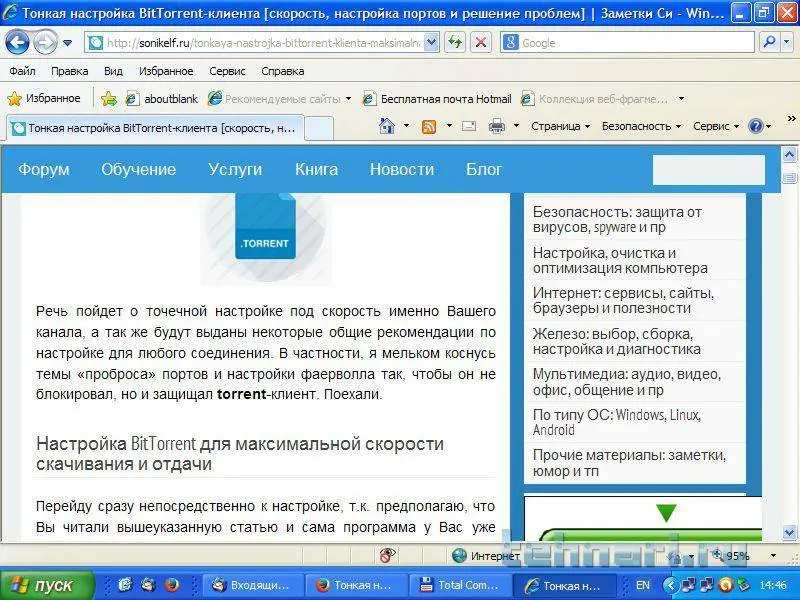
Task: Click the address bar URL field
Action: [x=254, y=43]
